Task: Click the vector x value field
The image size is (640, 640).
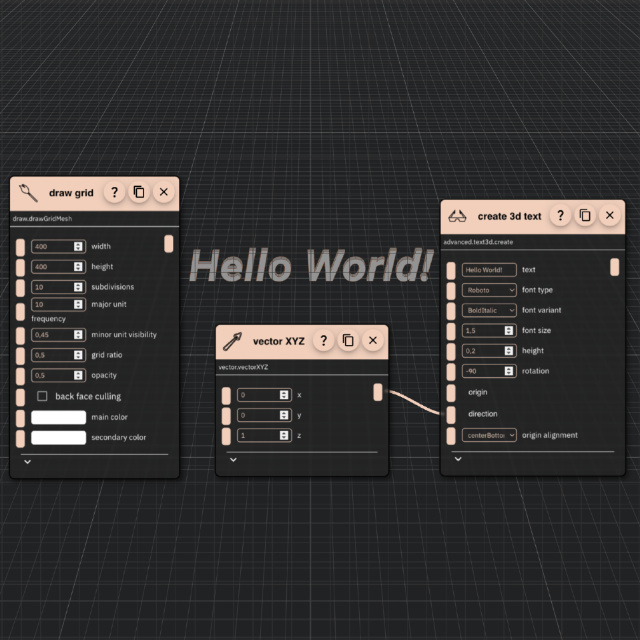Action: point(264,395)
